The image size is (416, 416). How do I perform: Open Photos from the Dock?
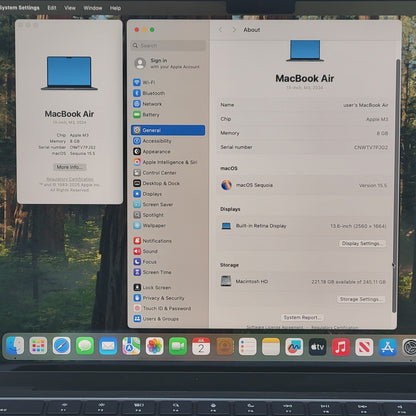click(154, 346)
